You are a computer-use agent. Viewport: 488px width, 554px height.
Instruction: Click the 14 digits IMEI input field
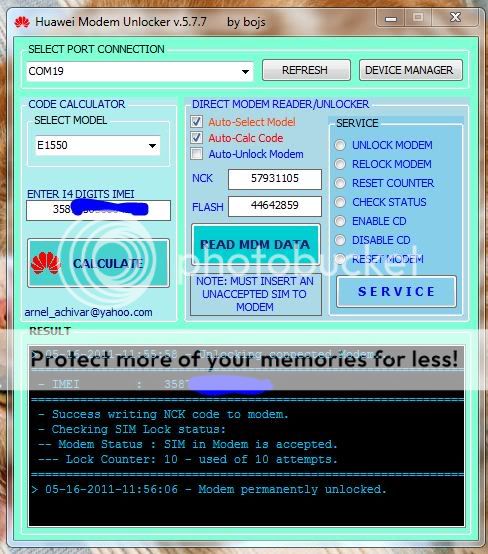coord(98,210)
